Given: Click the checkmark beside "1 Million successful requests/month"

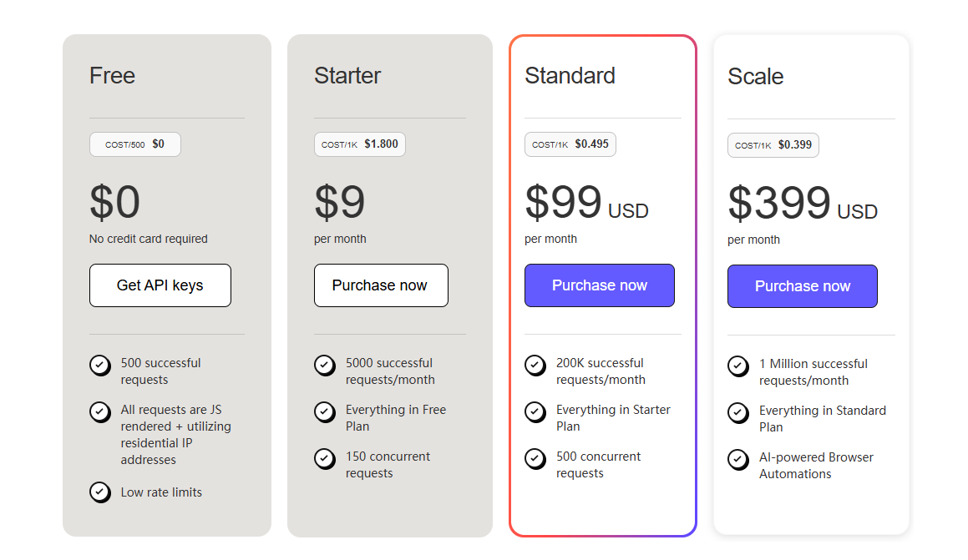Looking at the screenshot, I should pyautogui.click(x=737, y=366).
